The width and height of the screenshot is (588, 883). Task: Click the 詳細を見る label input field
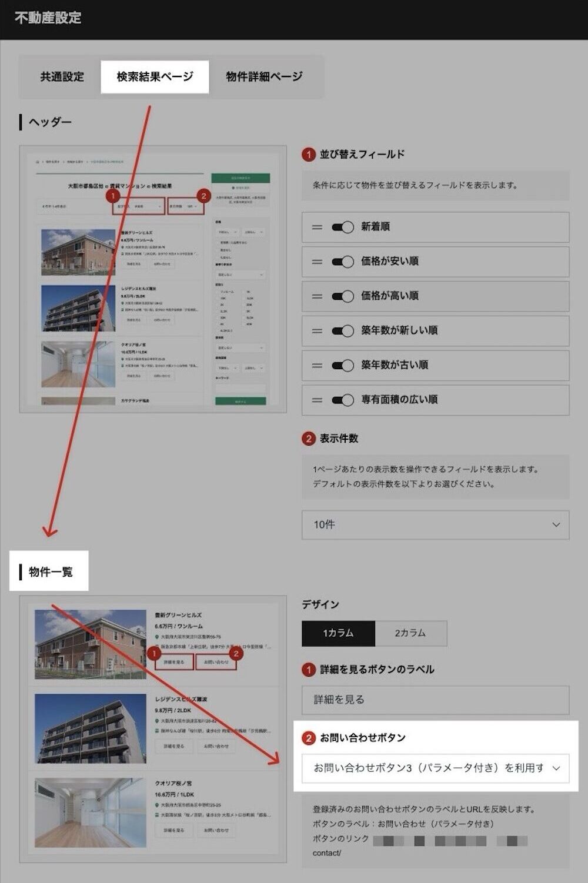click(435, 700)
